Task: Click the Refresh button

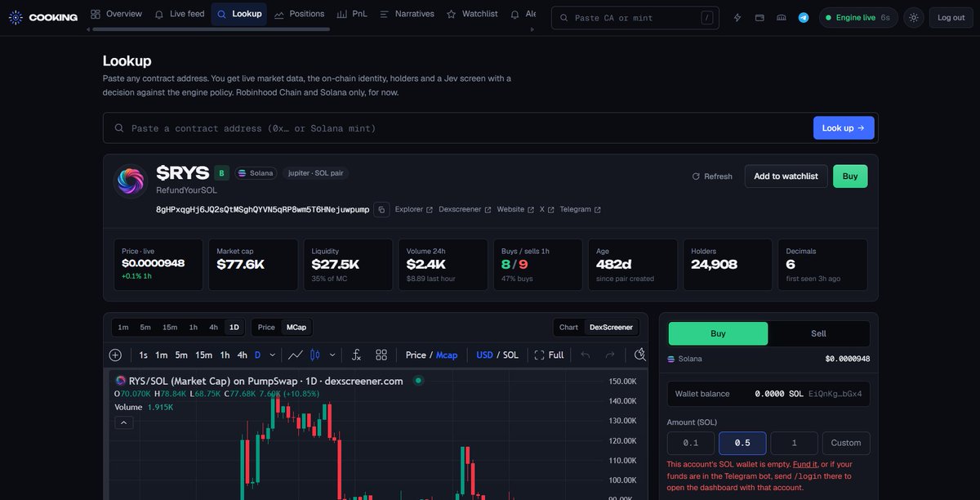Action: pyautogui.click(x=712, y=176)
